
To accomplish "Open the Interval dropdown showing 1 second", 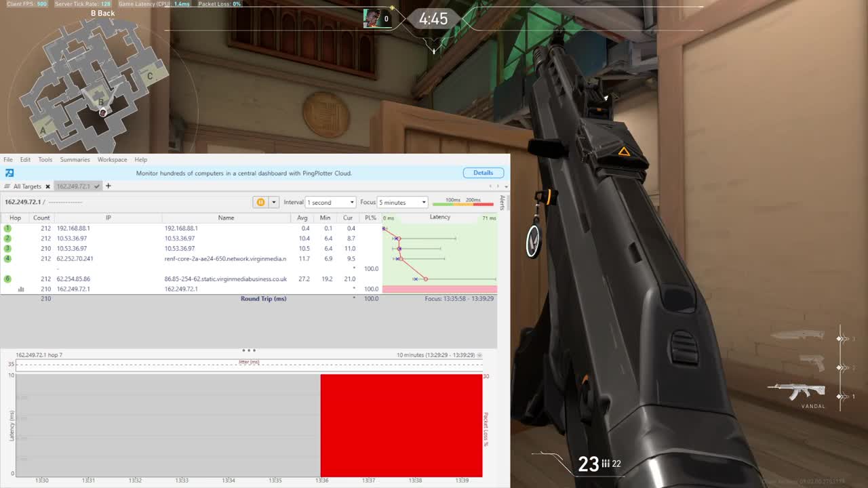I will click(x=330, y=202).
